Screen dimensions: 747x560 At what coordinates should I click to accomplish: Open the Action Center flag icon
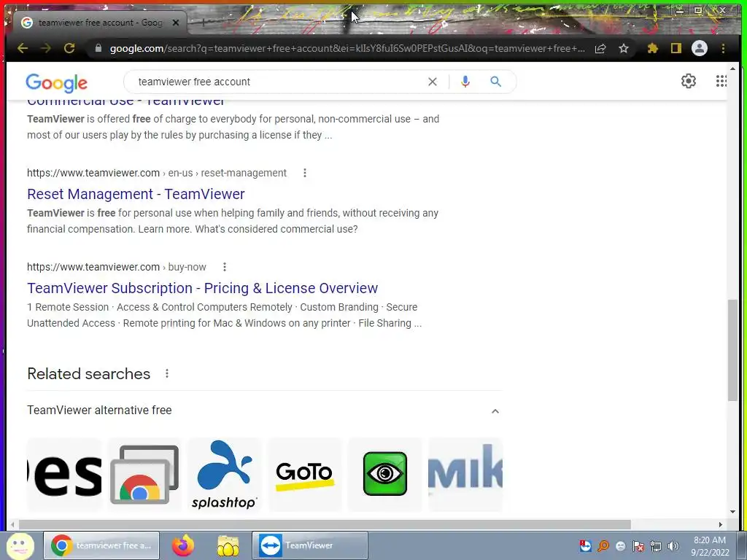coord(638,545)
